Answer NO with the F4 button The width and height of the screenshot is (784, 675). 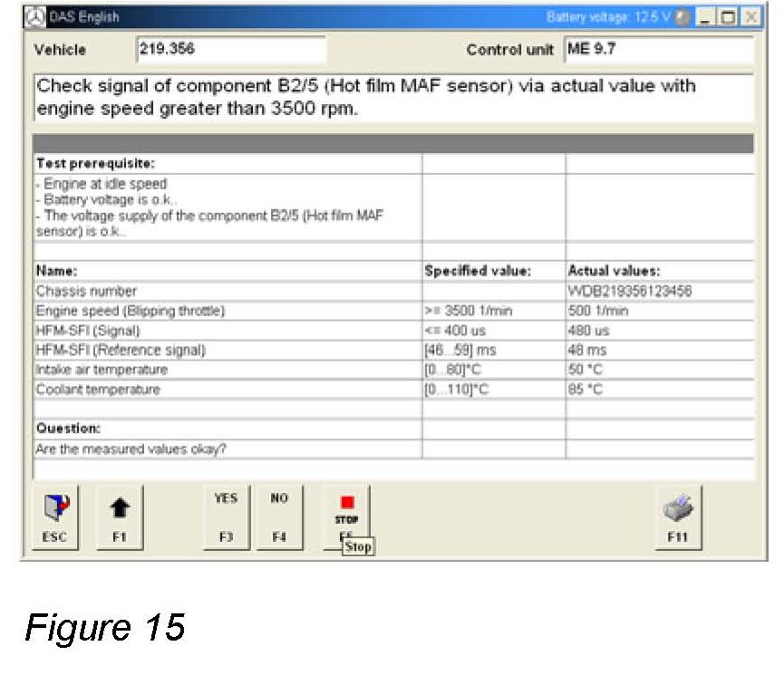coord(279,517)
